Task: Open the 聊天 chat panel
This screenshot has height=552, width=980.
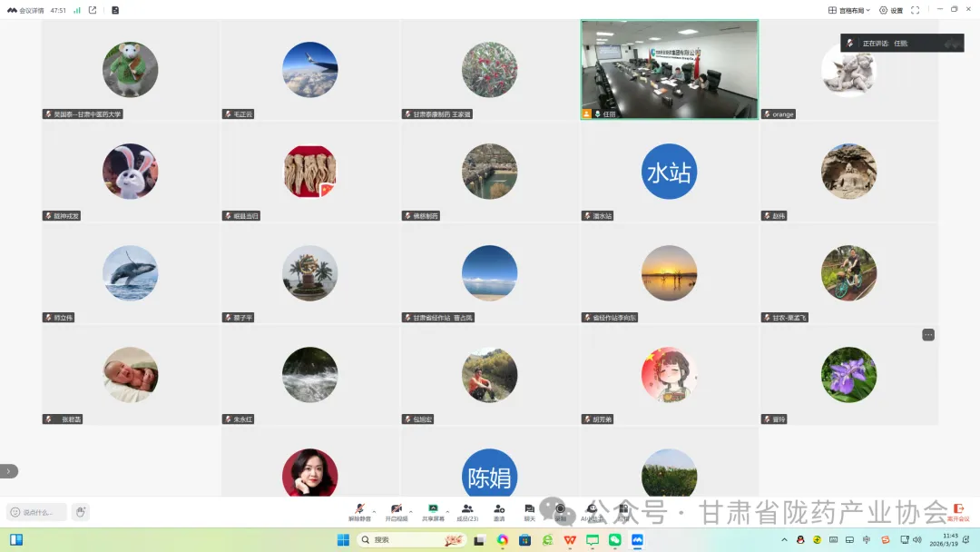Action: (529, 512)
